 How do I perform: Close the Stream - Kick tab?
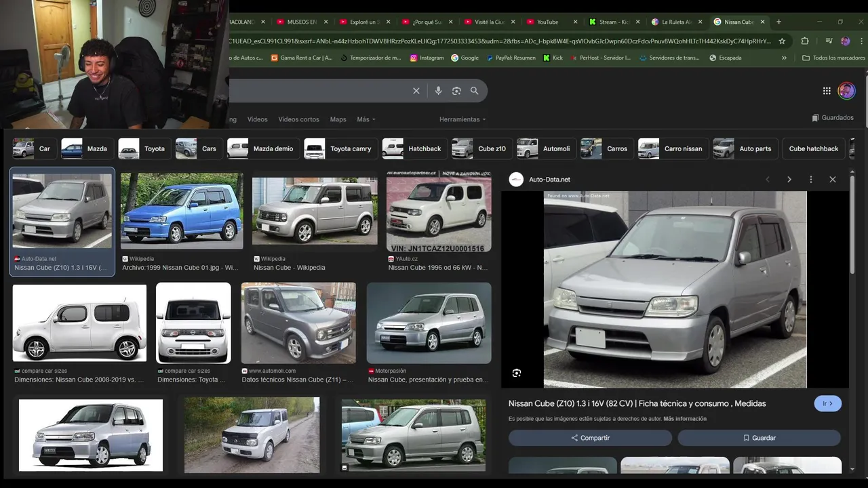click(x=637, y=22)
